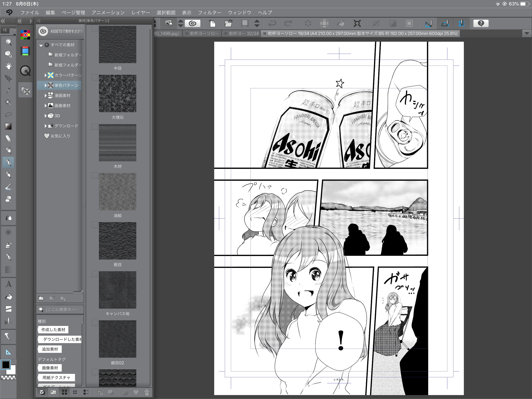Select the active Pen nib tool
The image size is (532, 399).
(8, 163)
